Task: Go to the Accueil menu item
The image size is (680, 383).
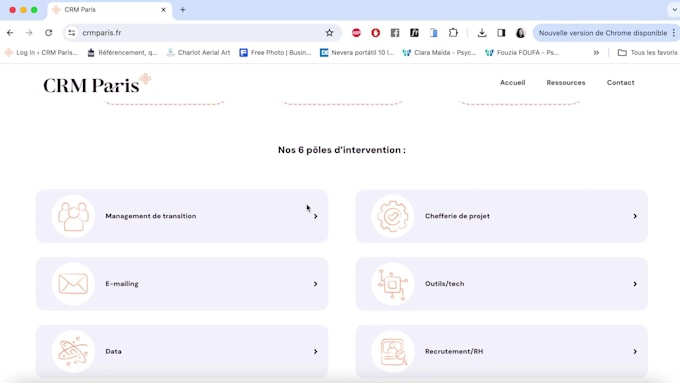Action: (513, 82)
